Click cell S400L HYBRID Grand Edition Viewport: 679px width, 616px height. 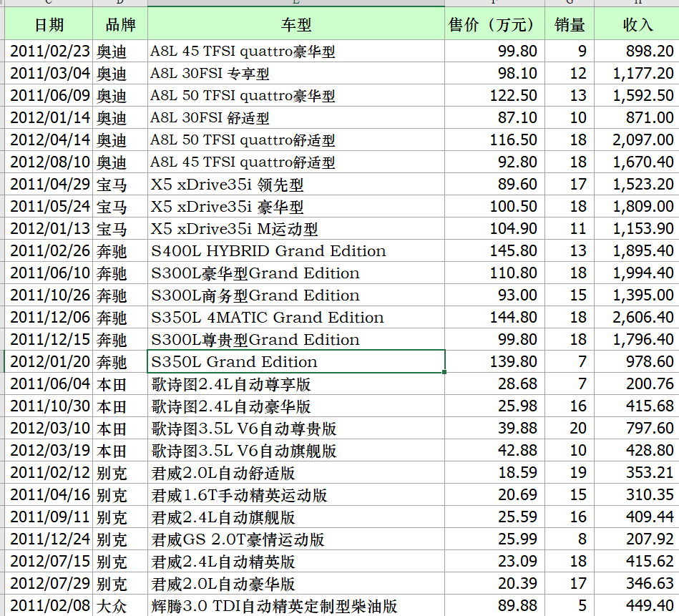click(295, 250)
